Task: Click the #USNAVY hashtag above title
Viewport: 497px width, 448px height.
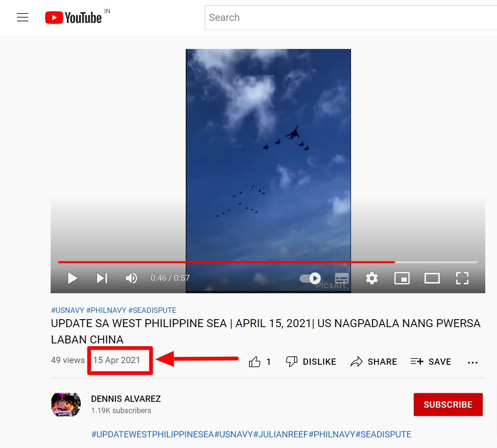Action: coord(67,310)
